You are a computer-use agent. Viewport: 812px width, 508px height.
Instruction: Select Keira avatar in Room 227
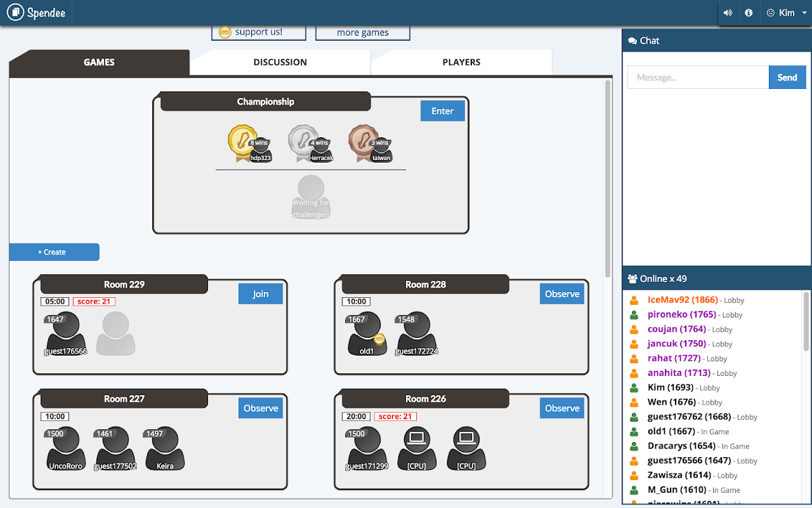tap(165, 448)
